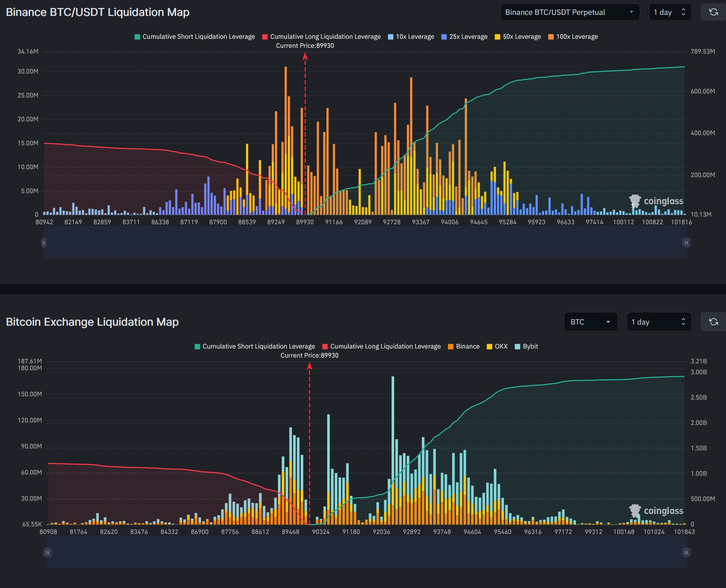
Task: Open top chart 1 day range selector
Action: (x=670, y=12)
